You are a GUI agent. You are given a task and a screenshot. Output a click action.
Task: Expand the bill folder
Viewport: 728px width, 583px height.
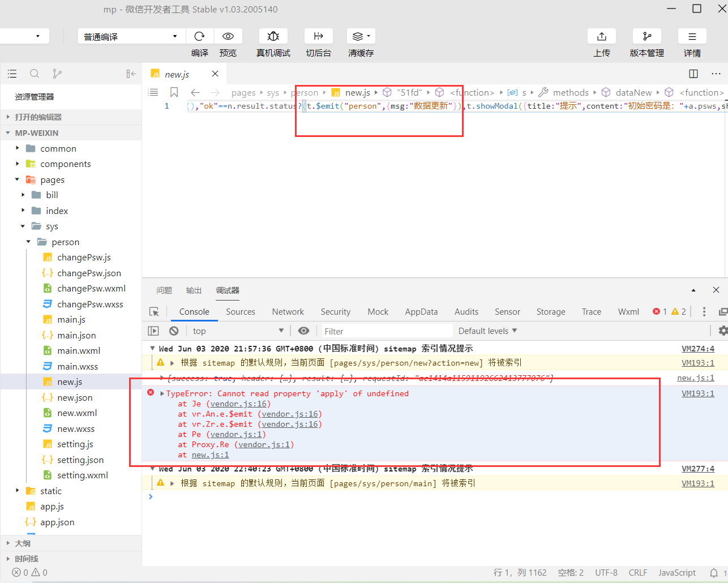71,195
